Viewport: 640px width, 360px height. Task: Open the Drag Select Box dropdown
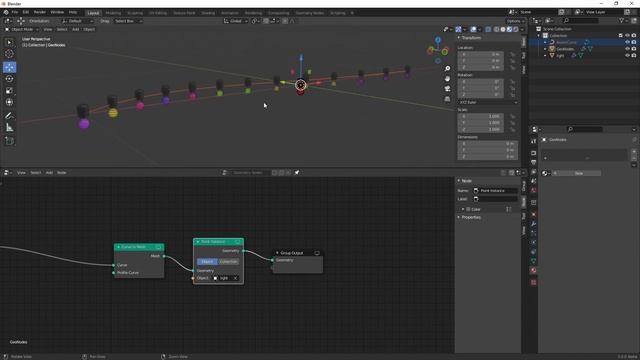[128, 21]
